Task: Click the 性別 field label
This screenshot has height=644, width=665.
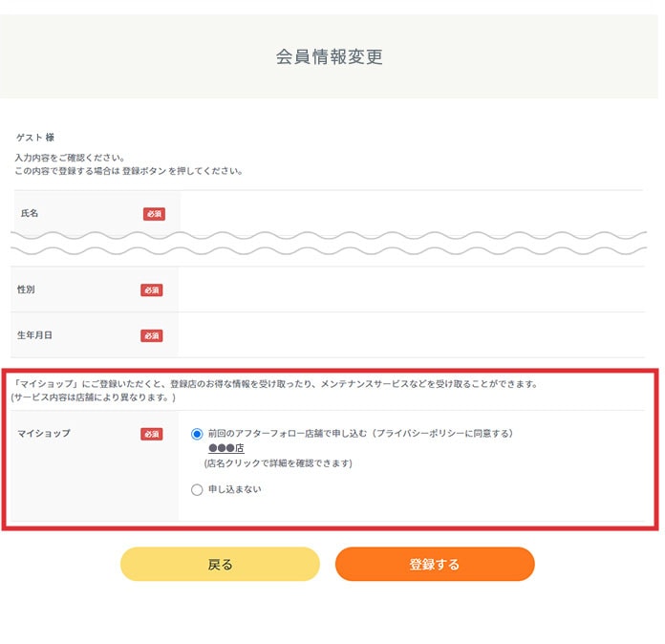Action: pos(26,290)
